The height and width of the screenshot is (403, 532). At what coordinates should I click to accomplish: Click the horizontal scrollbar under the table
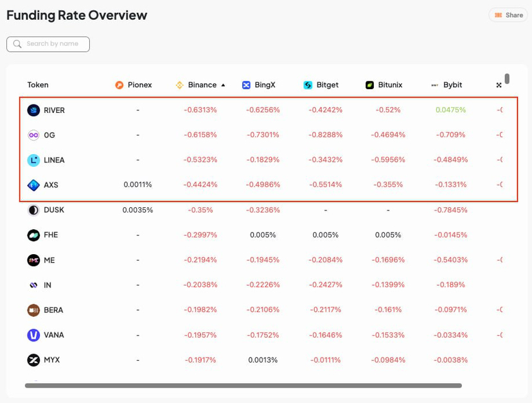tap(243, 386)
